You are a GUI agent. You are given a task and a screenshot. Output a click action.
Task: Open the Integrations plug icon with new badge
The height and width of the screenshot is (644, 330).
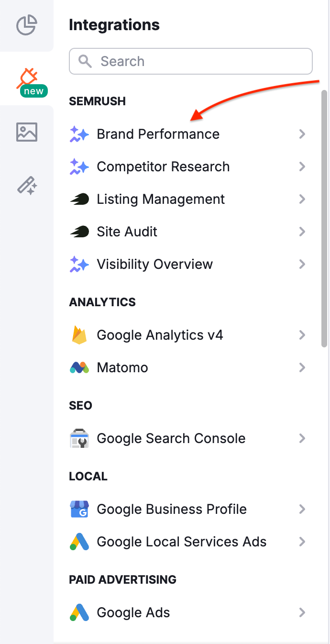(x=28, y=77)
